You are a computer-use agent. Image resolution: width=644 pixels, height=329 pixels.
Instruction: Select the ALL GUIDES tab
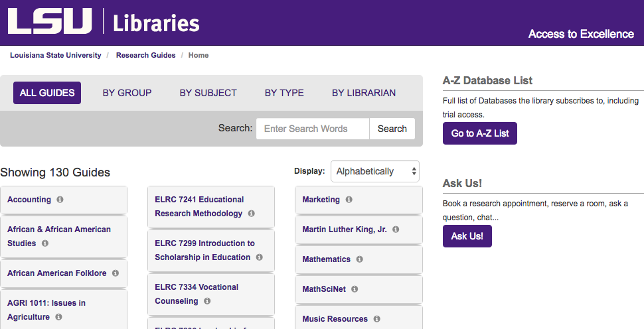[x=47, y=93]
